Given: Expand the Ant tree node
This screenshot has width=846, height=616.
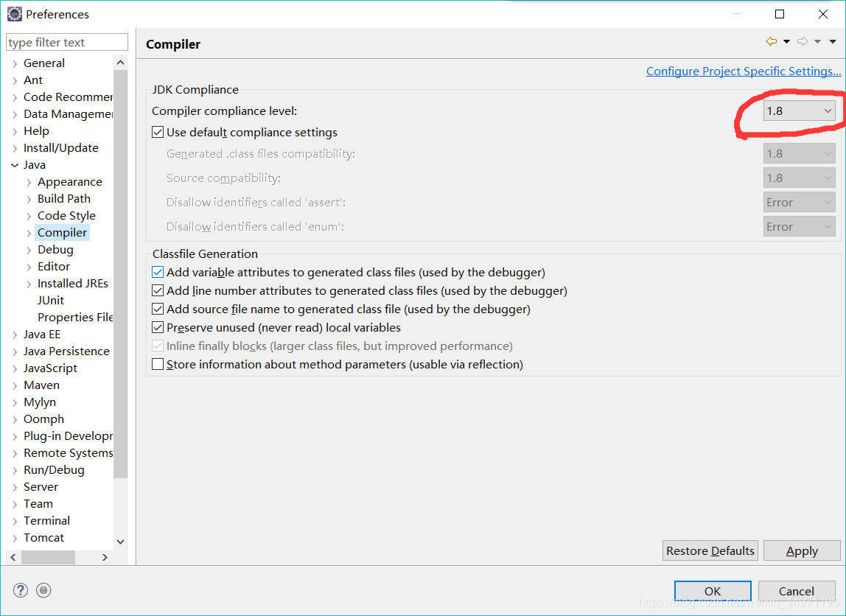Looking at the screenshot, I should pyautogui.click(x=15, y=80).
